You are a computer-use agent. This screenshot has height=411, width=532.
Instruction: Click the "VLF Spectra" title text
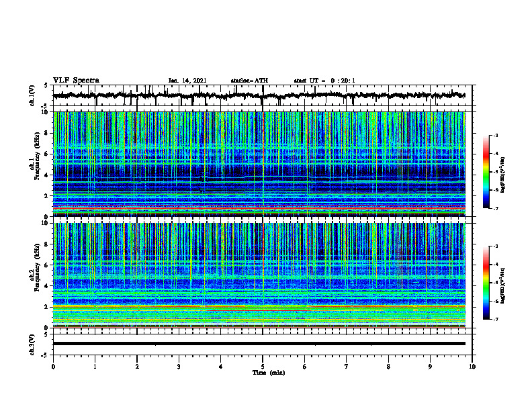pyautogui.click(x=76, y=81)
